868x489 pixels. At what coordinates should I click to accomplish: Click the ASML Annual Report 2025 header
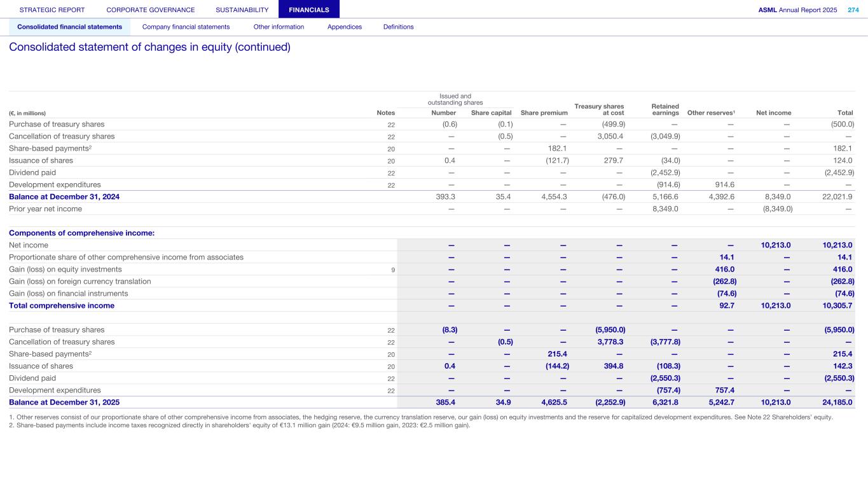pos(797,10)
